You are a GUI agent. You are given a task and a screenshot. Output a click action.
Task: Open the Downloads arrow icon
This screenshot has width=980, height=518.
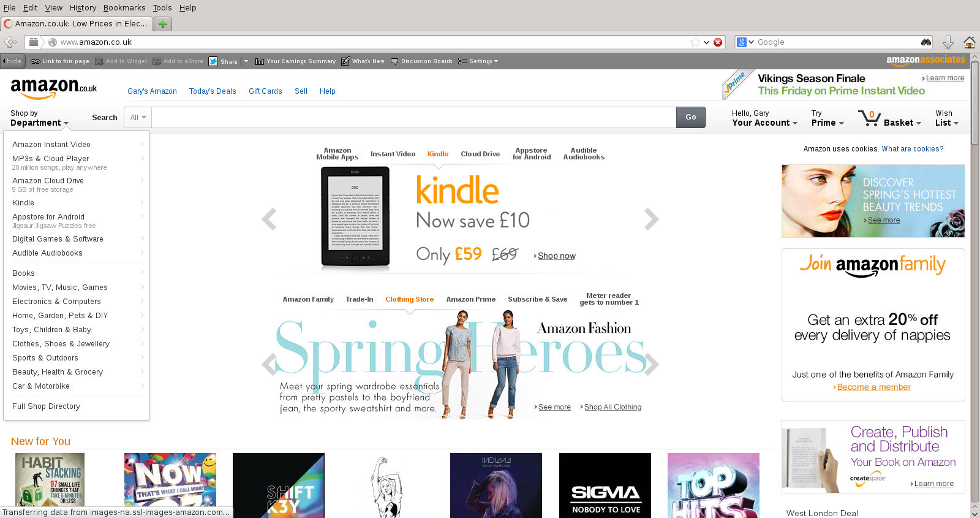[x=948, y=42]
